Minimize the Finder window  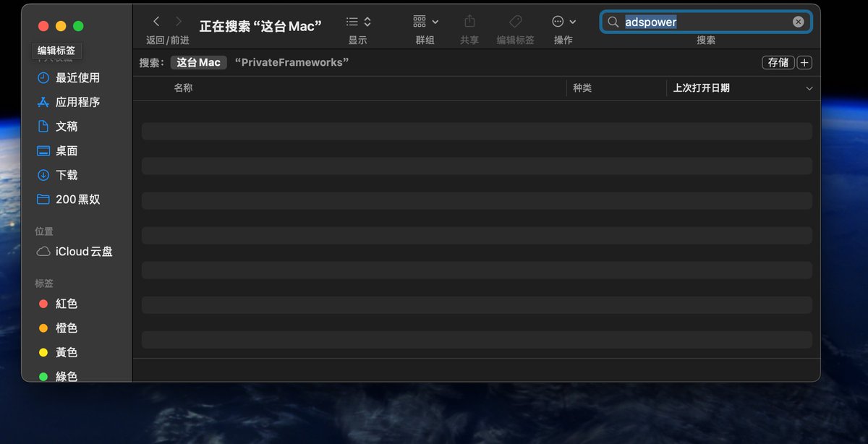click(61, 26)
